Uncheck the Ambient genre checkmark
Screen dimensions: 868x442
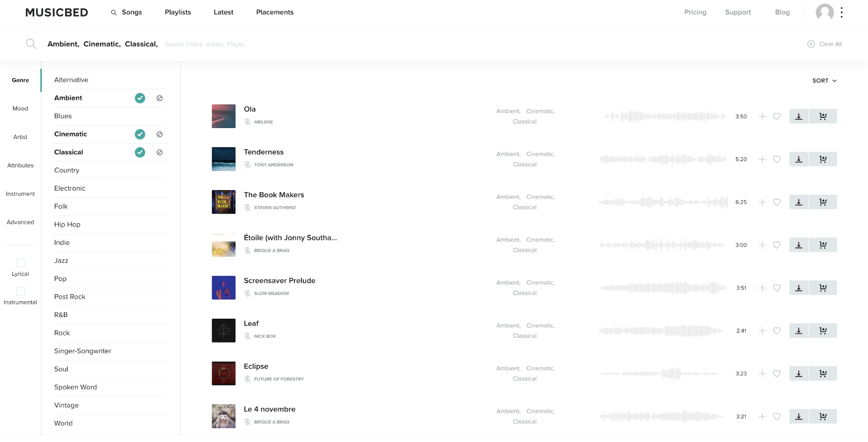tap(140, 98)
